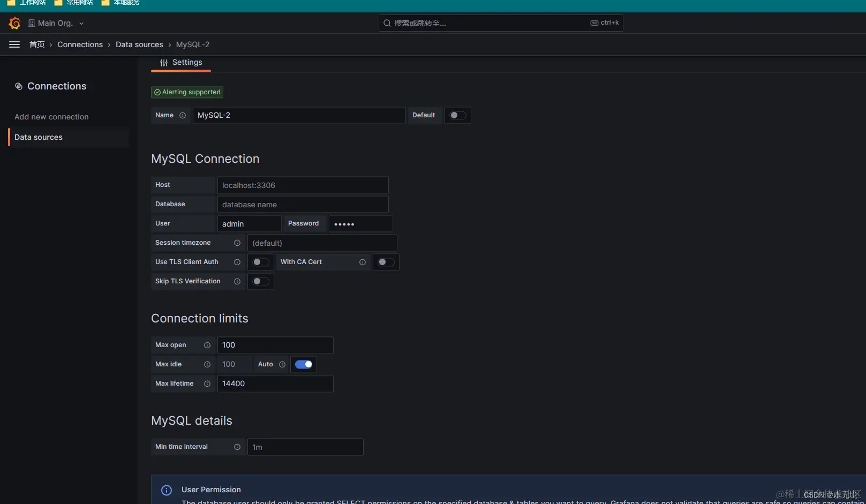Screen dimensions: 866x504
Task: Click the Connection limits heading
Action: (x=200, y=318)
